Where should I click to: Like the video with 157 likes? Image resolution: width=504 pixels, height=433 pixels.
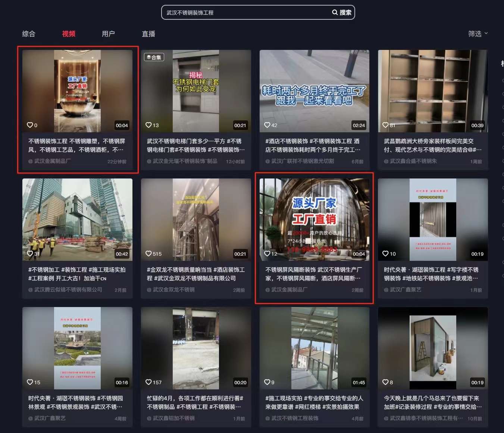[148, 382]
